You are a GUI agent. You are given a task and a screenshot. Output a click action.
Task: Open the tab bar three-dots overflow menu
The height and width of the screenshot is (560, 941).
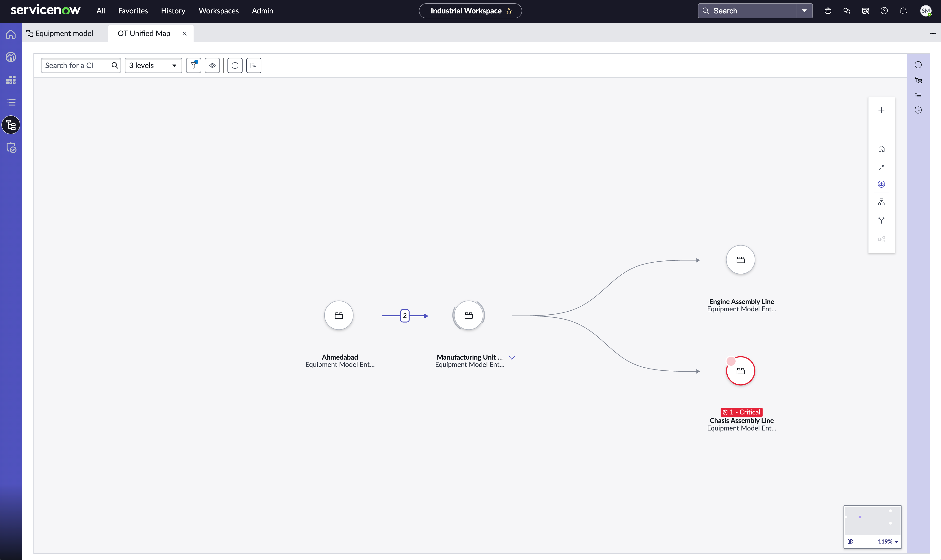[x=933, y=33]
